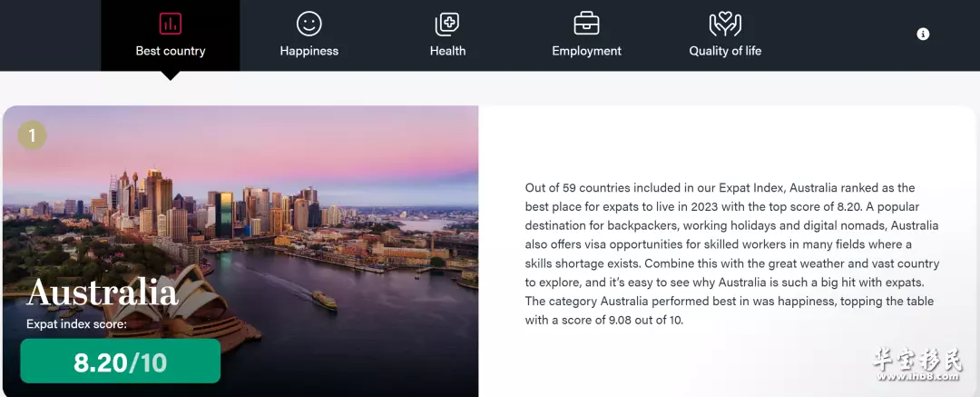Switch to the Happiness tab label

click(x=309, y=52)
